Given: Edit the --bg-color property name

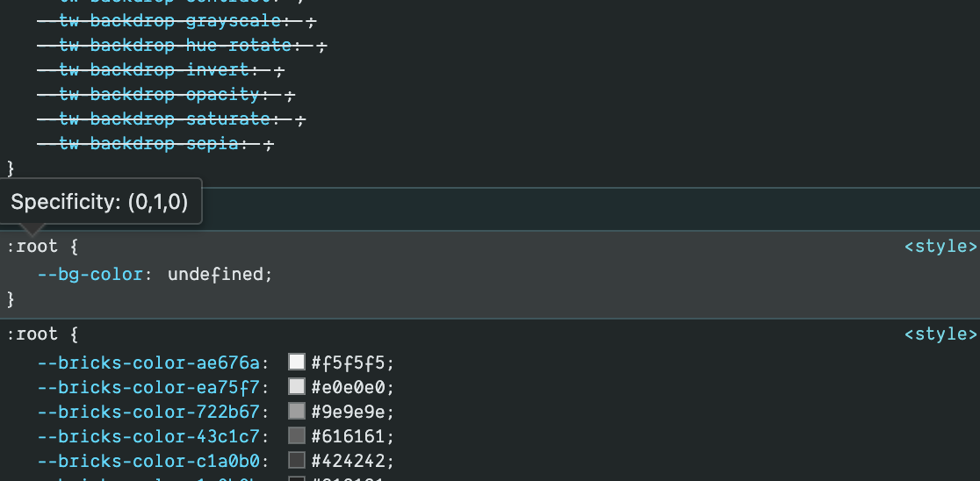Looking at the screenshot, I should (90, 274).
